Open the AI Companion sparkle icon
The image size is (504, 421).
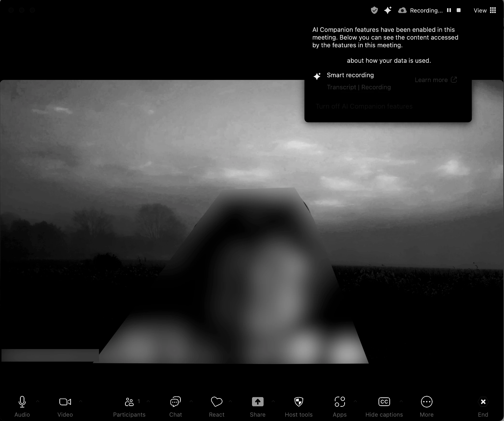point(388,10)
